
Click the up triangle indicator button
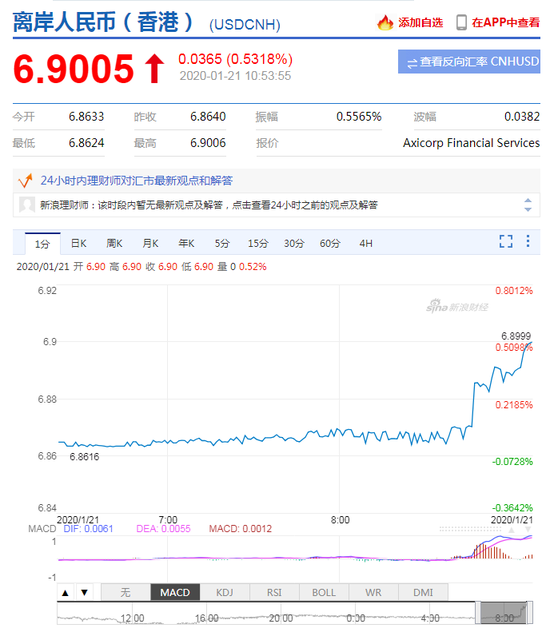pyautogui.click(x=65, y=593)
